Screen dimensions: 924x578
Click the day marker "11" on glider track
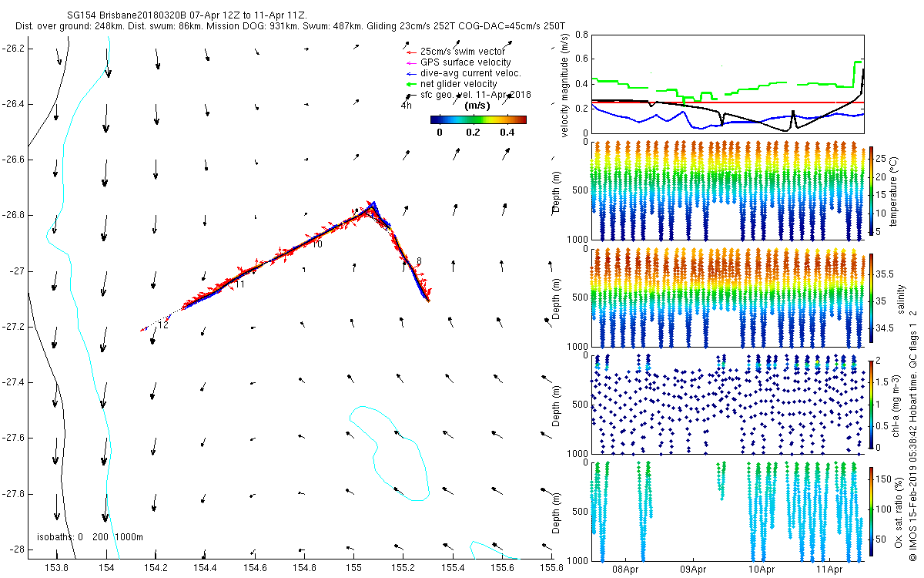click(x=239, y=284)
